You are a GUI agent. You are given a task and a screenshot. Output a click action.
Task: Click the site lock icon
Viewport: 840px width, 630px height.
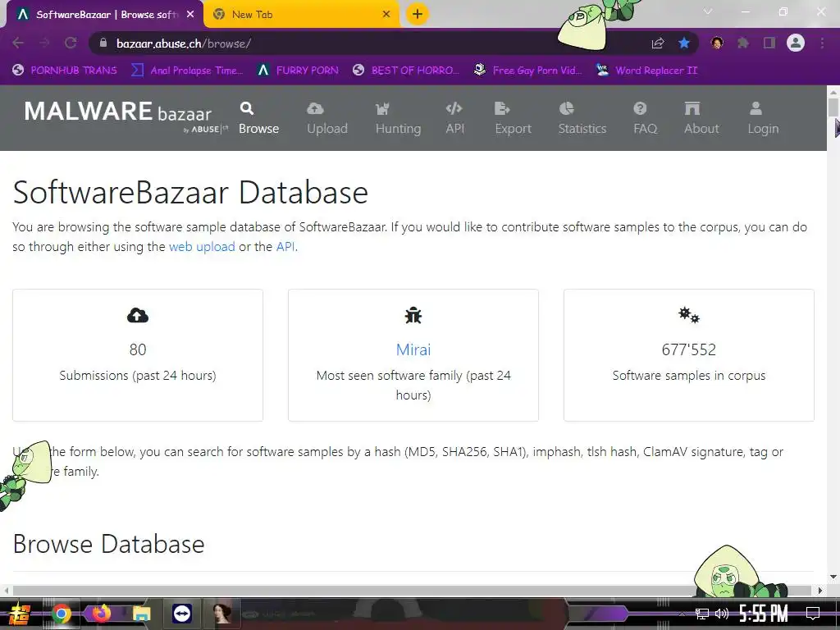click(x=103, y=43)
